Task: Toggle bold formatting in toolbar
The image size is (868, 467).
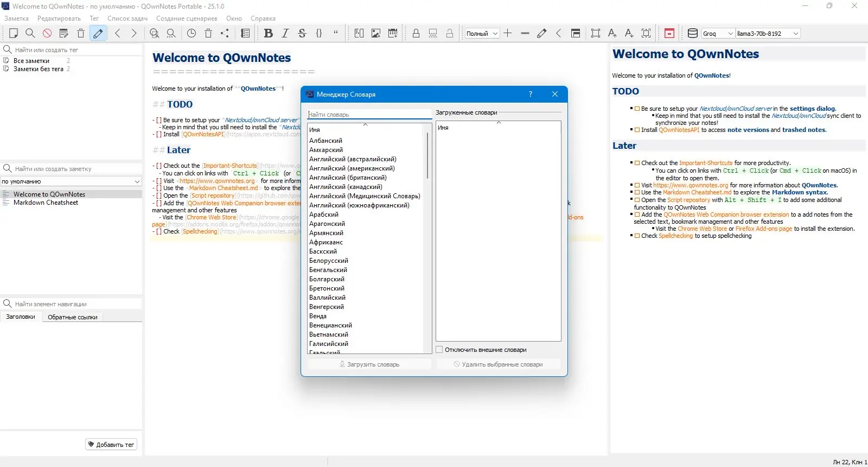Action: [268, 33]
